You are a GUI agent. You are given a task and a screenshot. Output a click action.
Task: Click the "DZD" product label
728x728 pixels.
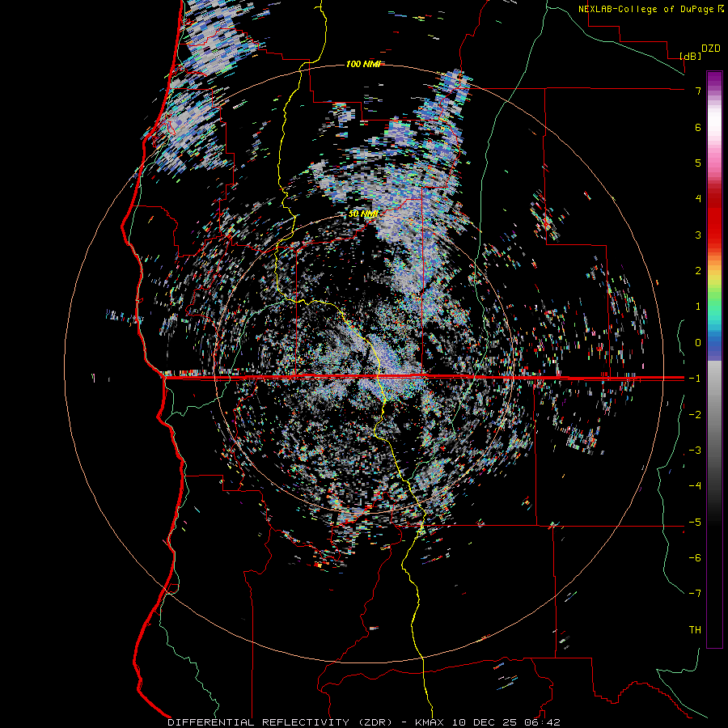(711, 49)
